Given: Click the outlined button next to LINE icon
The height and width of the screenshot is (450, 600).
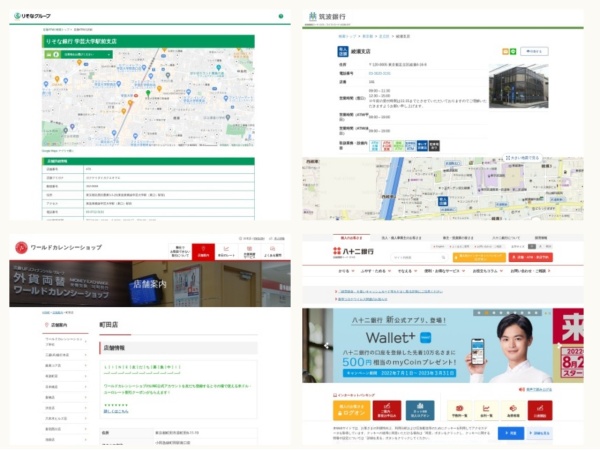Looking at the screenshot, I should (534, 51).
